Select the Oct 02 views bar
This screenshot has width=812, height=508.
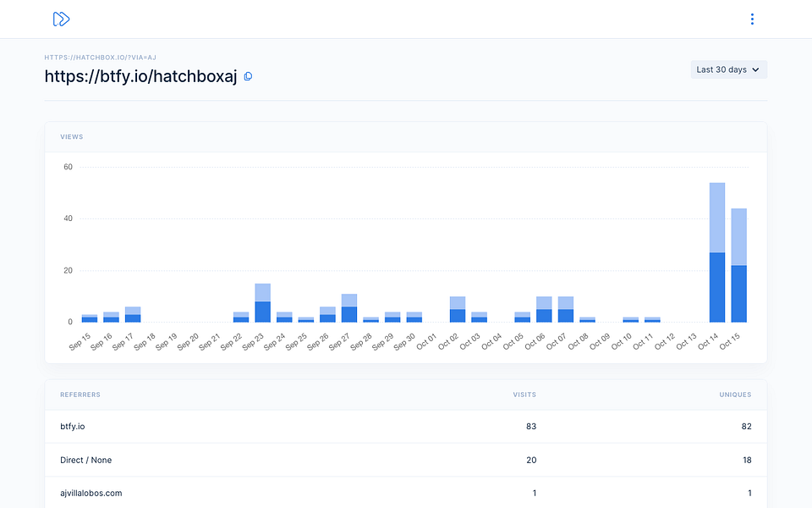tap(458, 310)
